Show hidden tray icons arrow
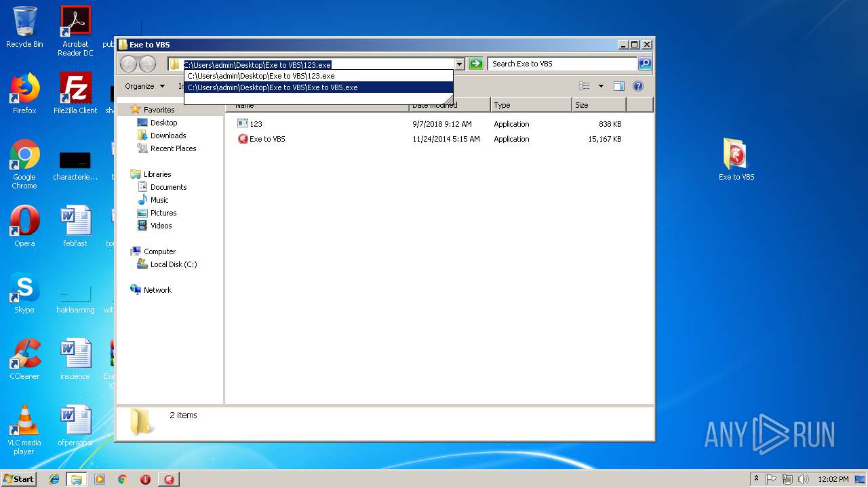This screenshot has height=488, width=868. click(756, 479)
